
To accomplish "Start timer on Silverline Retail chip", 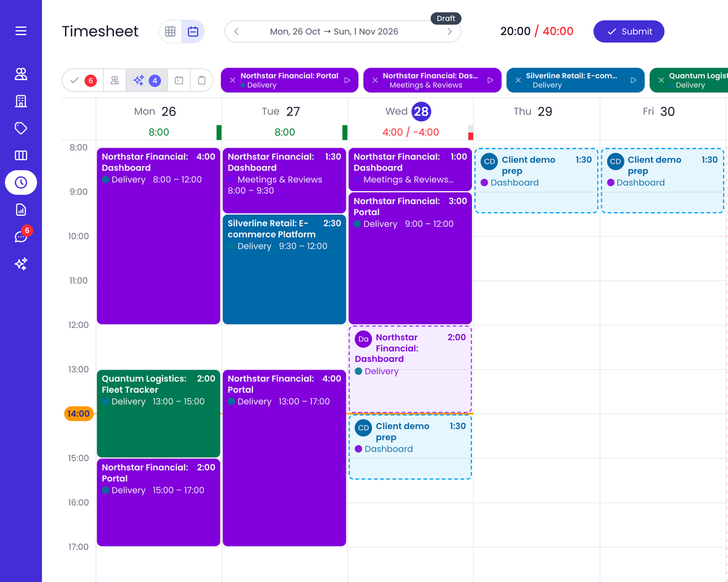I will [633, 80].
